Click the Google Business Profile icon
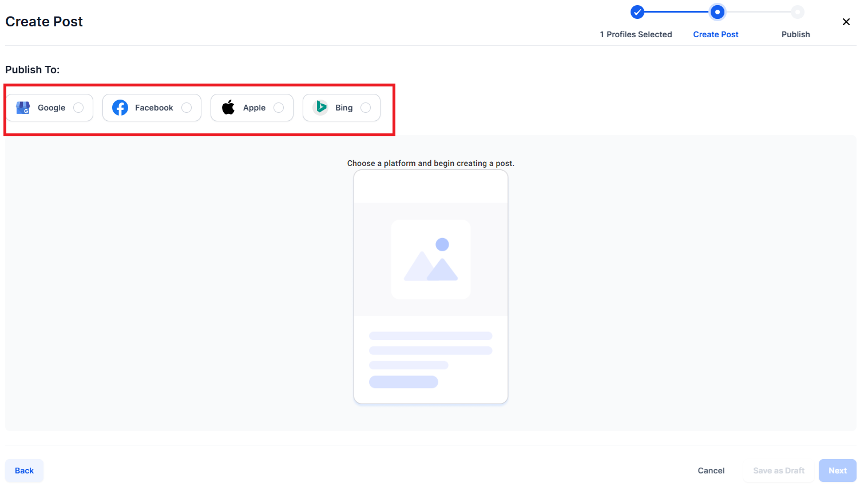 (x=23, y=108)
